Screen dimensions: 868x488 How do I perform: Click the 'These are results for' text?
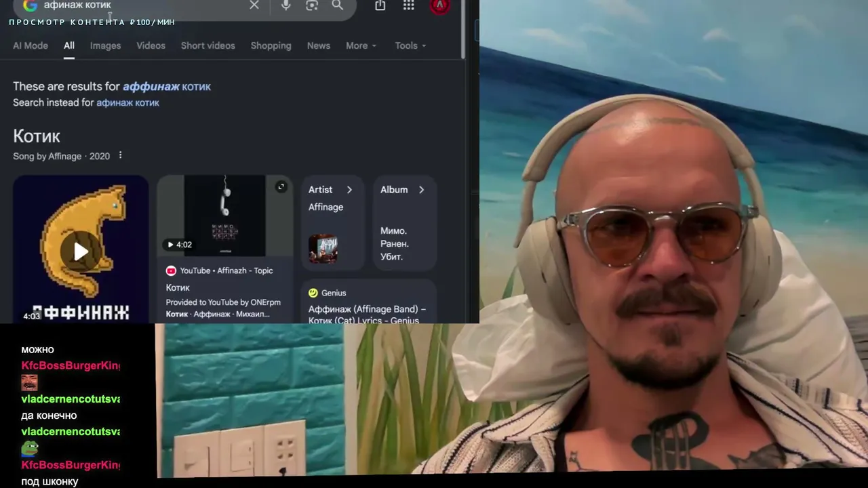pyautogui.click(x=66, y=86)
